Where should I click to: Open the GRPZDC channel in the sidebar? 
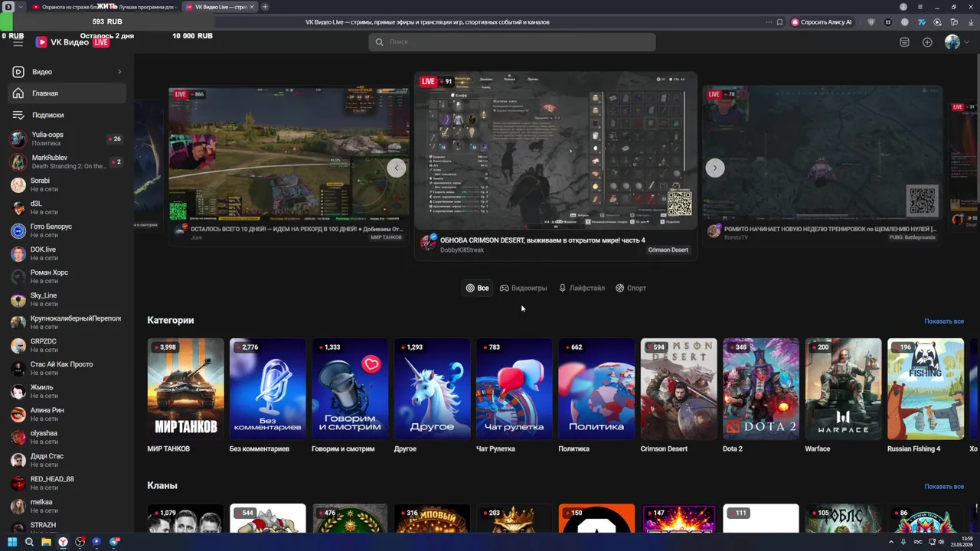[x=67, y=345]
